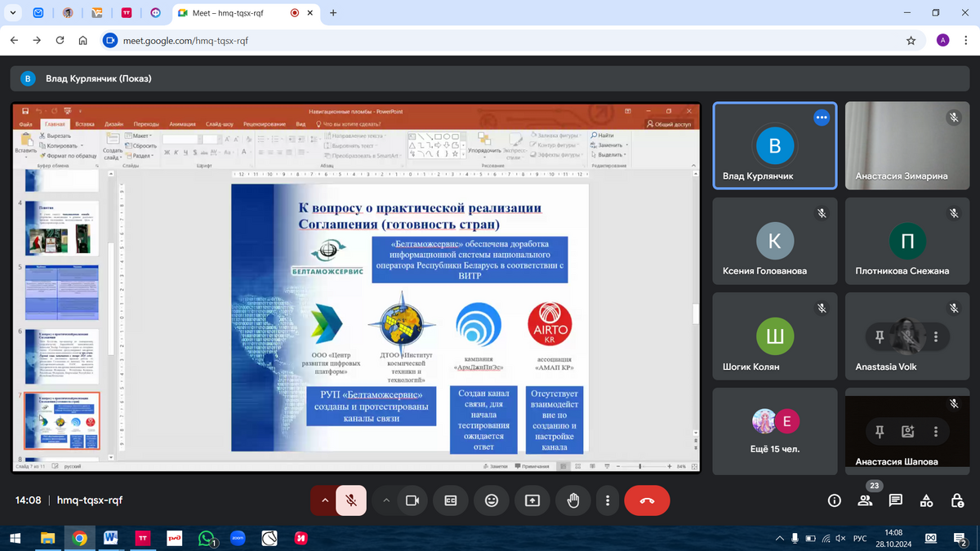Open host controls lock icon
The height and width of the screenshot is (551, 980).
click(956, 500)
